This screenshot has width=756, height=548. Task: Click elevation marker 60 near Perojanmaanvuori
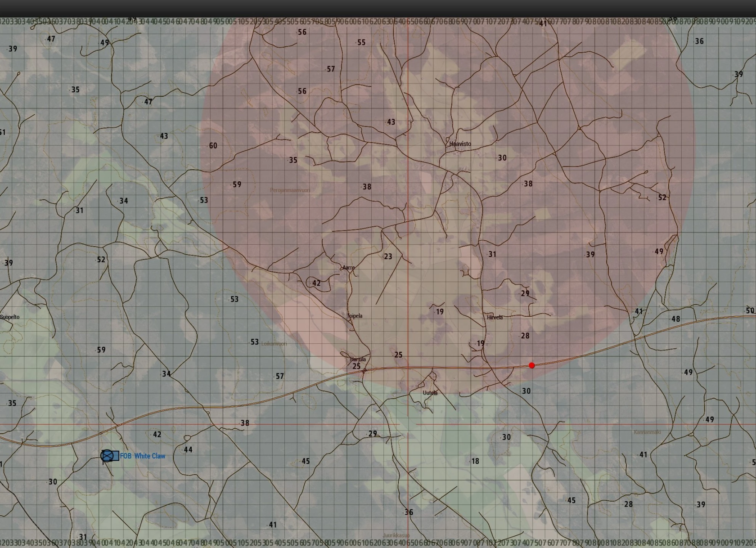coord(214,145)
